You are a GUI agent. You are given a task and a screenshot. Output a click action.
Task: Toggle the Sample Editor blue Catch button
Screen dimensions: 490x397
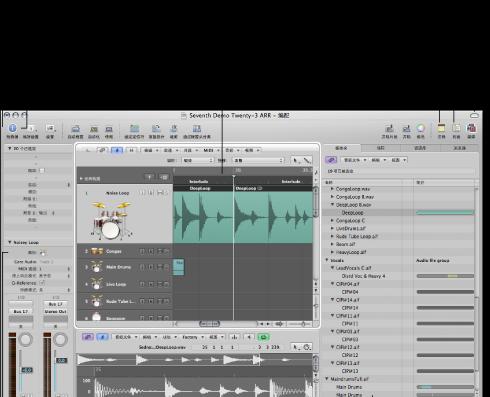(102, 337)
